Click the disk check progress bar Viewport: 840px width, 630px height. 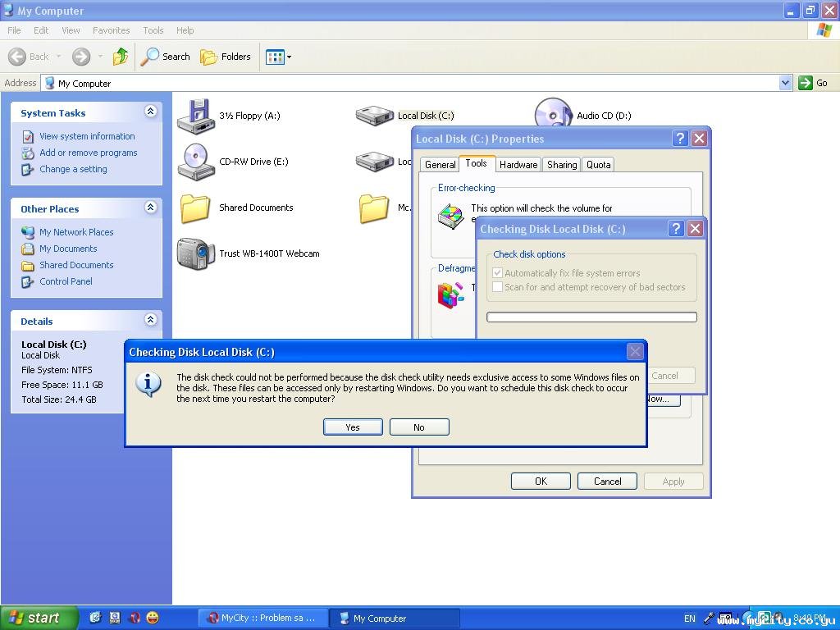(x=591, y=317)
